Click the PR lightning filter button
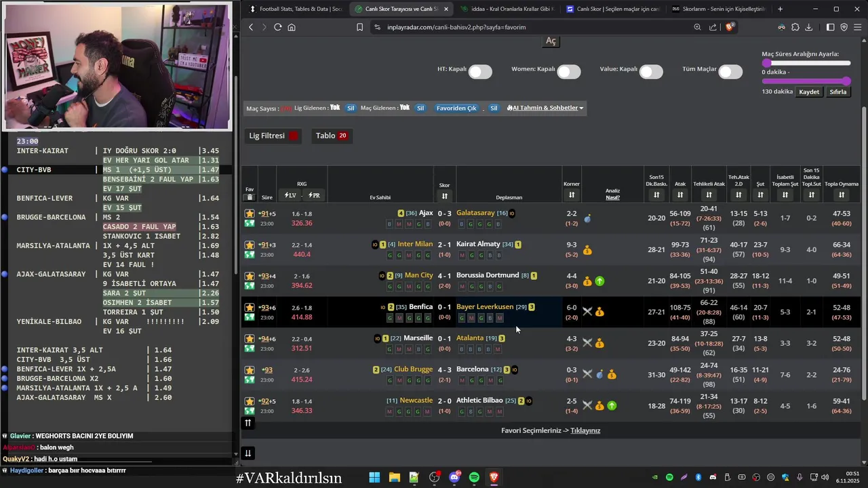The width and height of the screenshot is (868, 488). (314, 195)
